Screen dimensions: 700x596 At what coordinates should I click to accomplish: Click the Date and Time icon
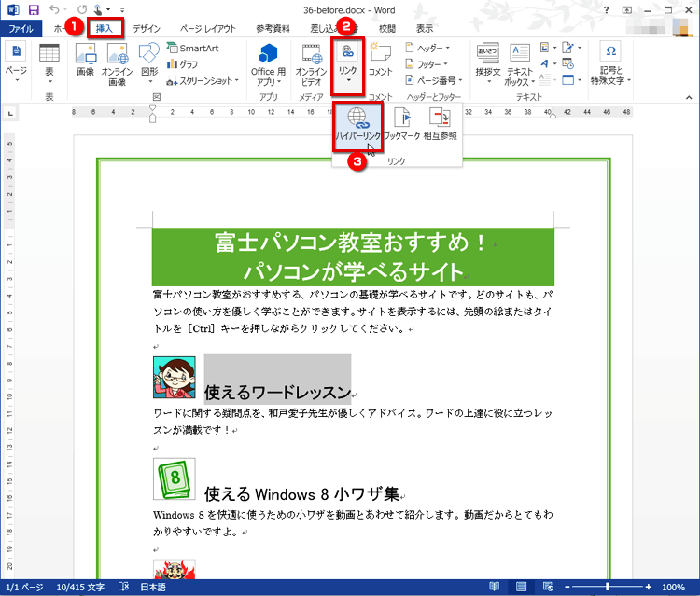[567, 63]
